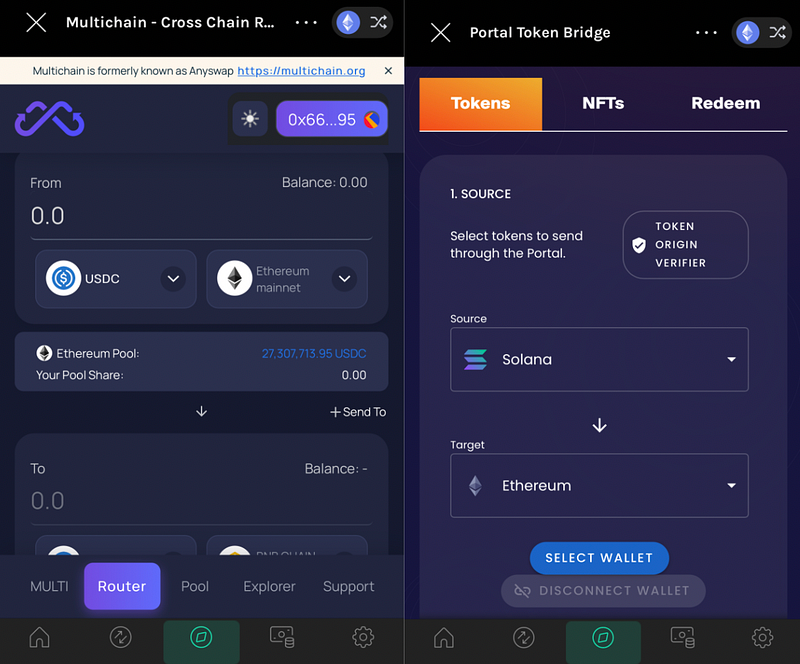The image size is (800, 664).
Task: Click the Disconnect Wallet button
Action: point(603,591)
